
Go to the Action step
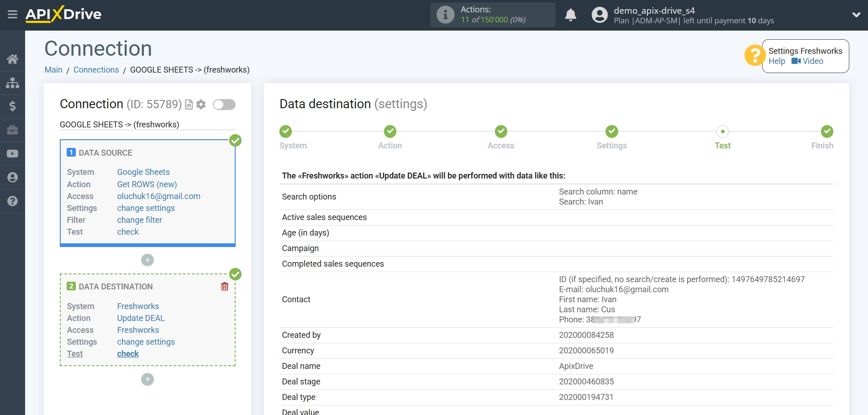(x=390, y=131)
